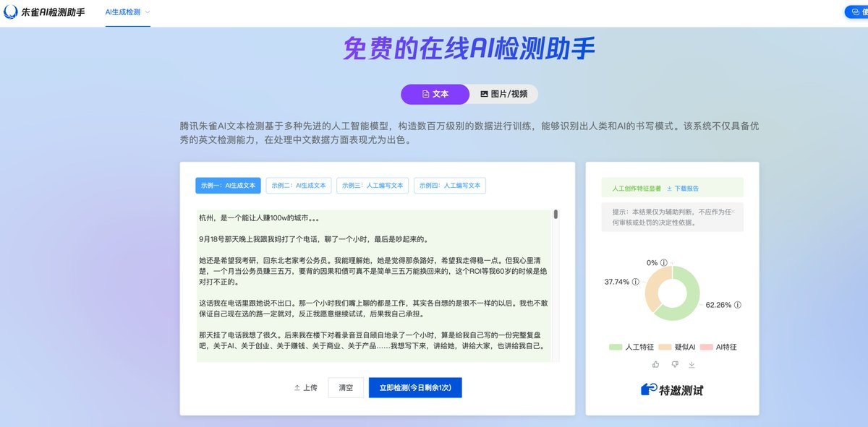
Task: Click the 特邀测试 badge
Action: pyautogui.click(x=672, y=389)
